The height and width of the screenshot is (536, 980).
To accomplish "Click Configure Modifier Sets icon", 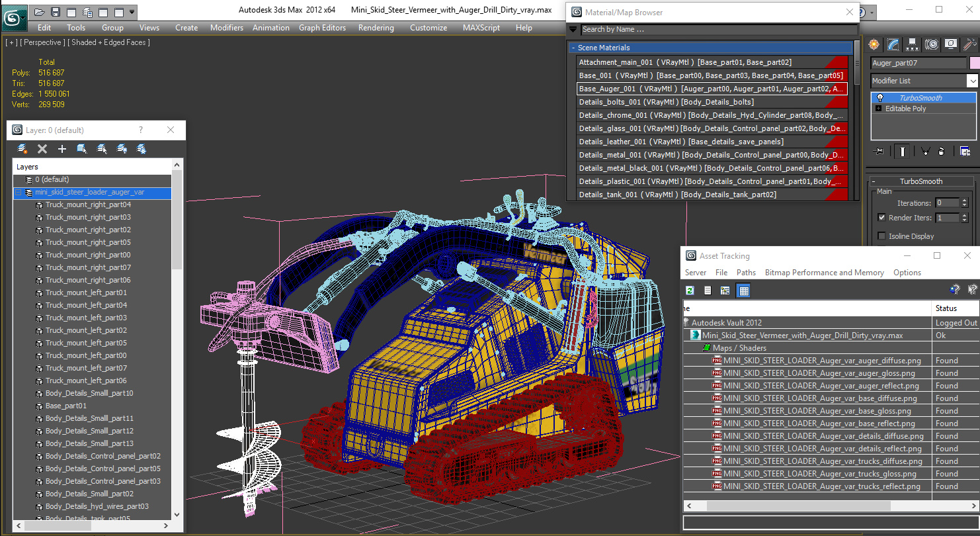I will [x=965, y=152].
